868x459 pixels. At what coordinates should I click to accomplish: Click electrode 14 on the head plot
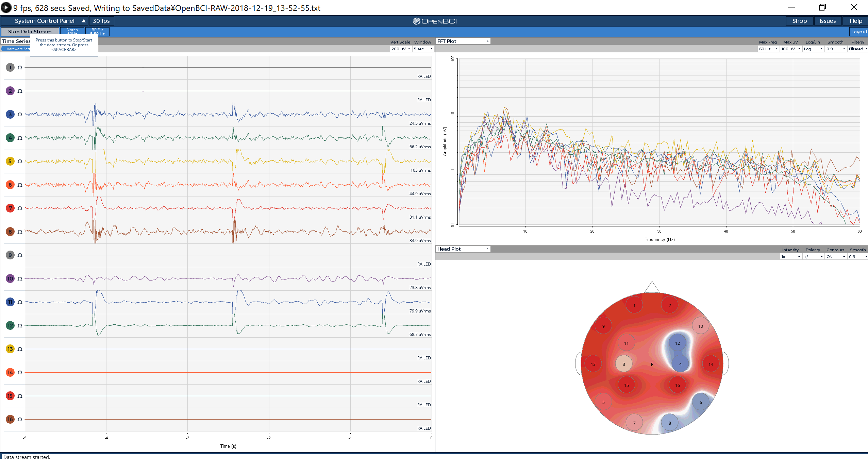(711, 364)
